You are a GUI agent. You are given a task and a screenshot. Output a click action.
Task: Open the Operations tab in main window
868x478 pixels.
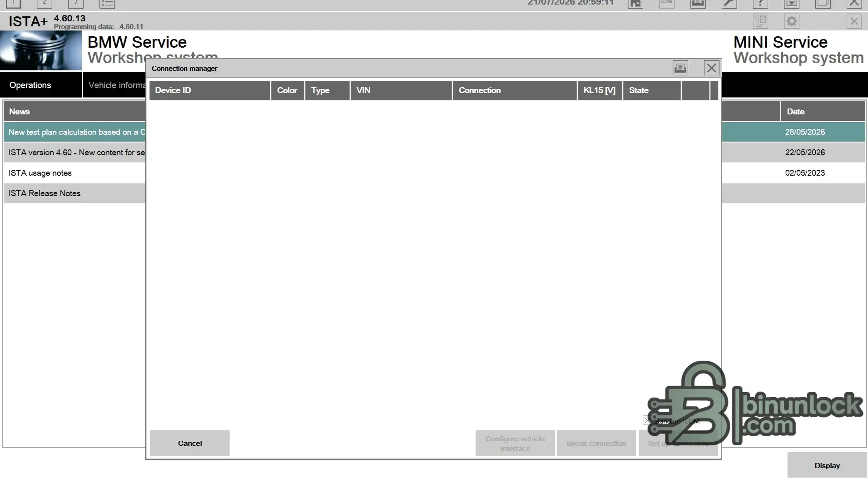(x=41, y=85)
